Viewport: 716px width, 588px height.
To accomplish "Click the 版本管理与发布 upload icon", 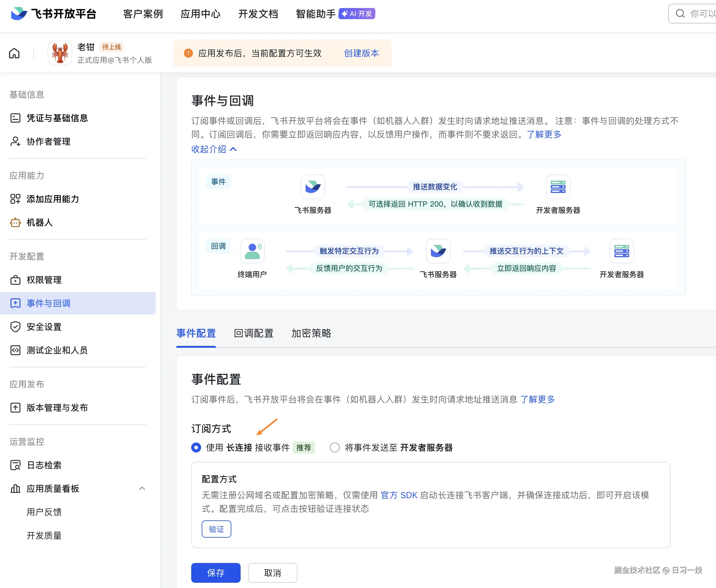I will [15, 407].
